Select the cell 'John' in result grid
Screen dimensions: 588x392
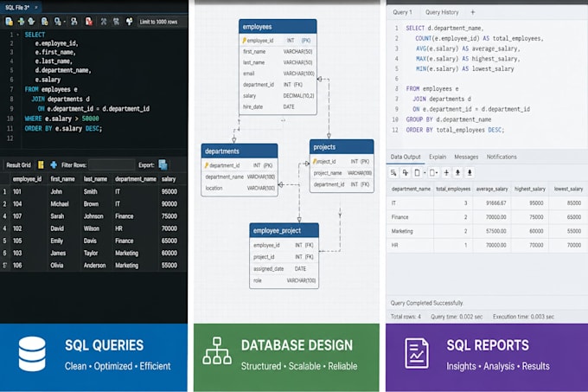pos(56,191)
